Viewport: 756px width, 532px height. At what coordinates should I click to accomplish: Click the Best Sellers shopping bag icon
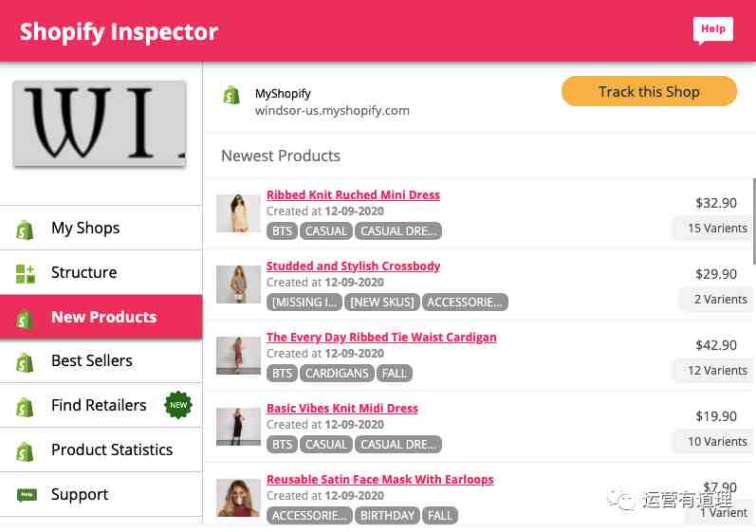tap(25, 363)
